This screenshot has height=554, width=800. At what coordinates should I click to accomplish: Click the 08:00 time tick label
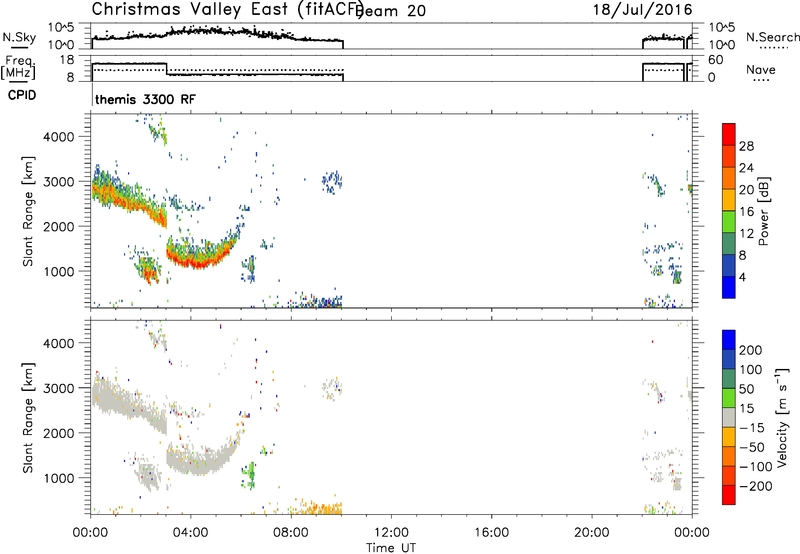(291, 533)
